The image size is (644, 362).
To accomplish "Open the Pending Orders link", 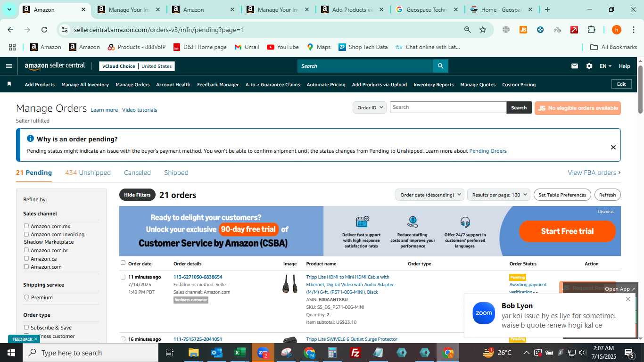I will 487,151.
